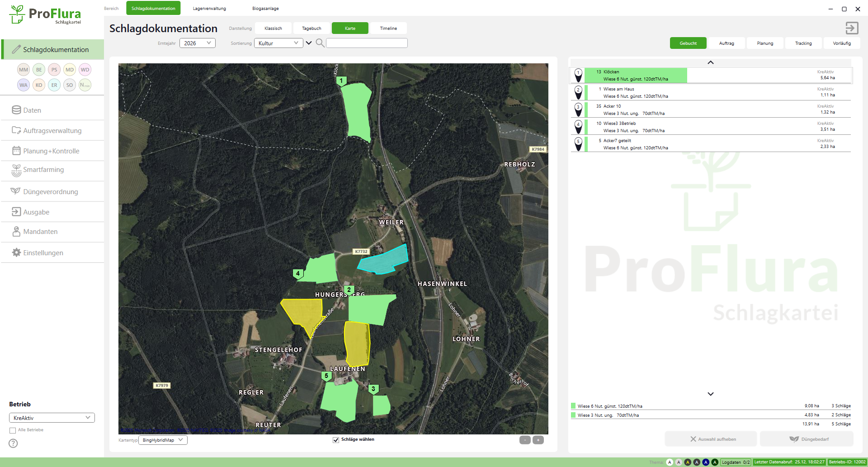Click the search magnifier icon
Image resolution: width=868 pixels, height=467 pixels.
coord(320,43)
